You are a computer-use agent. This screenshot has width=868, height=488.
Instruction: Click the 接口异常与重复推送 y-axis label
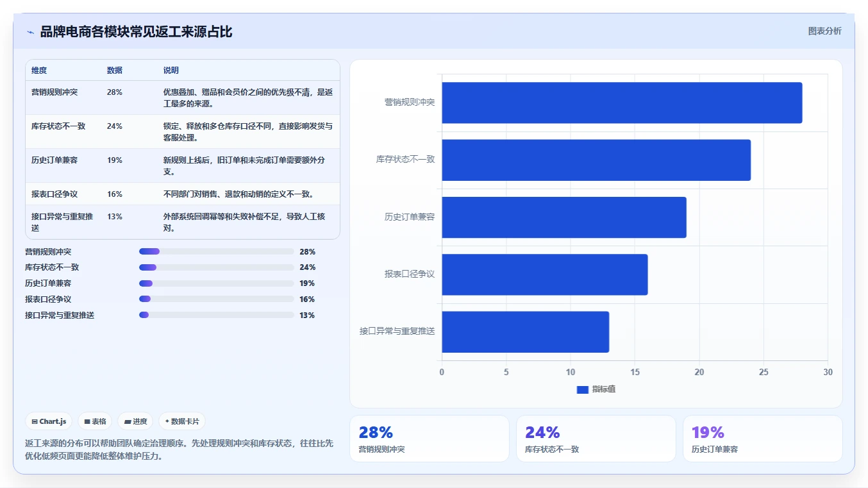397,331
